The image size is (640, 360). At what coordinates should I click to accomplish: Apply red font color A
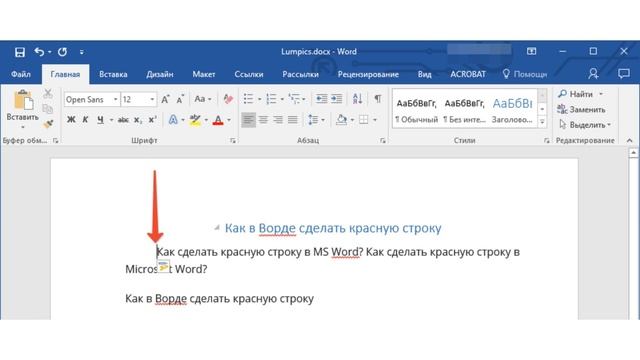click(218, 120)
